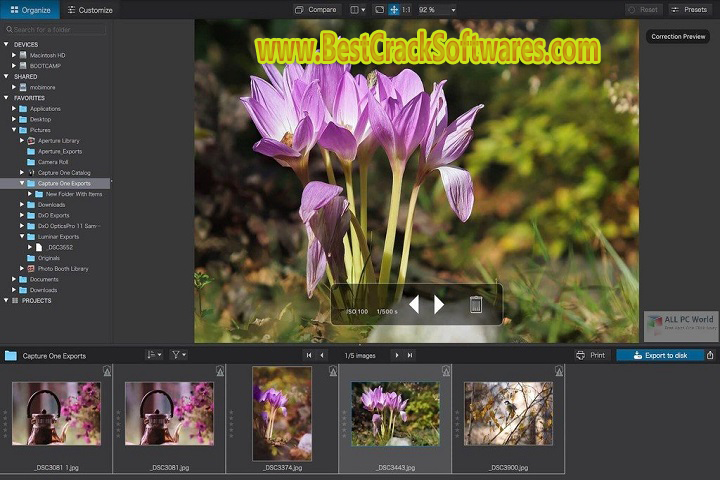Select the mobimore shared item

pyautogui.click(x=42, y=87)
